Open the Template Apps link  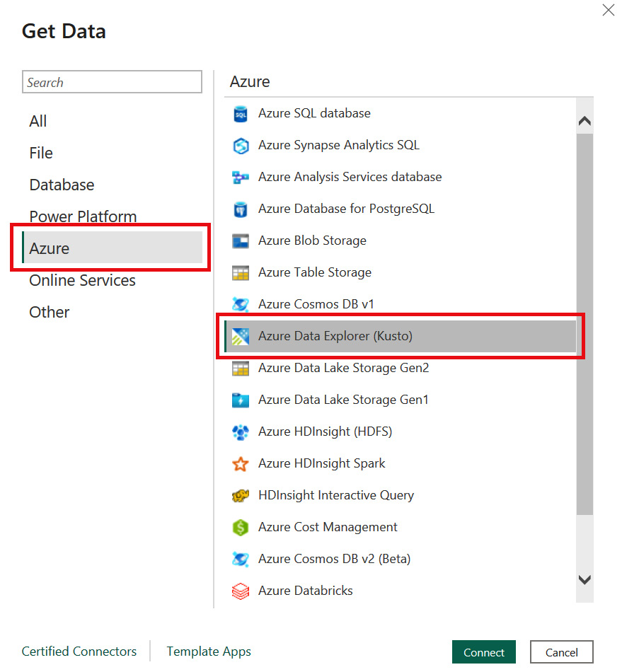[x=209, y=651]
